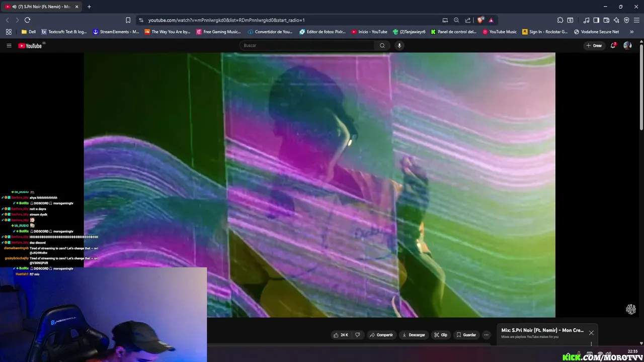Viewport: 644px width, 362px height.
Task: Open the YouTube hamburger guide menu
Action: pos(9,46)
